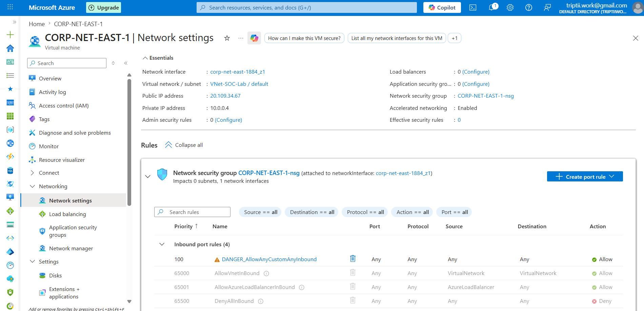Open the Create port rule dropdown
This screenshot has height=311, width=644.
585,176
